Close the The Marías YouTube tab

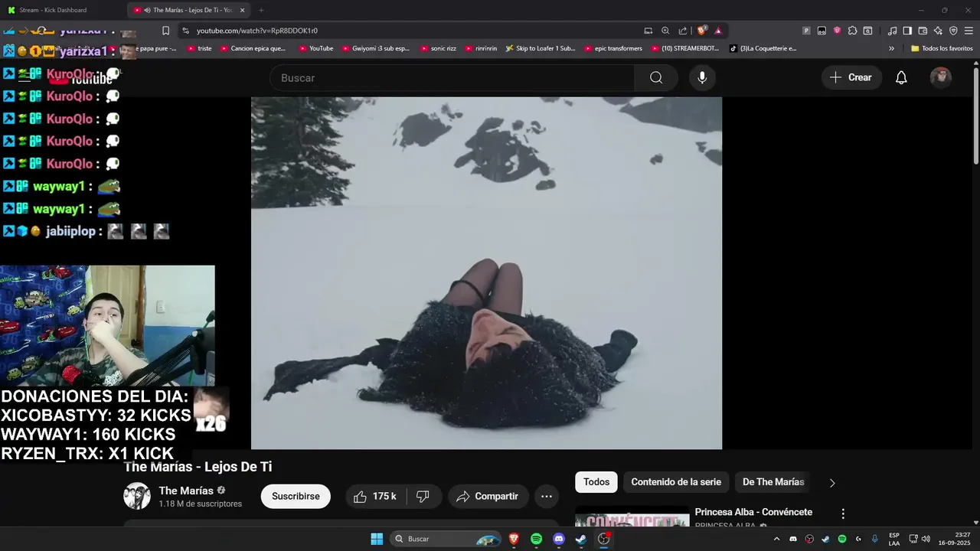pos(243,10)
